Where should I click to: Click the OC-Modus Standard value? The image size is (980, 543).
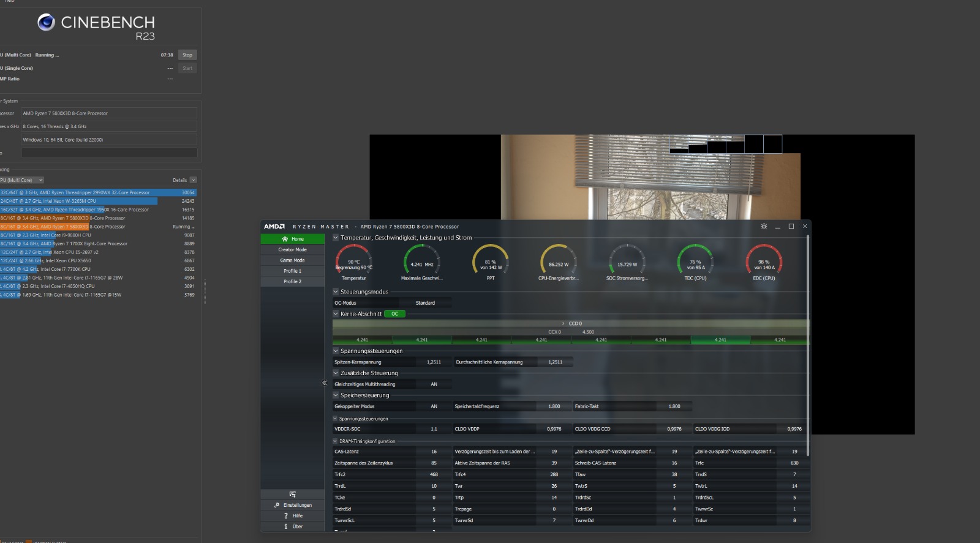425,303
